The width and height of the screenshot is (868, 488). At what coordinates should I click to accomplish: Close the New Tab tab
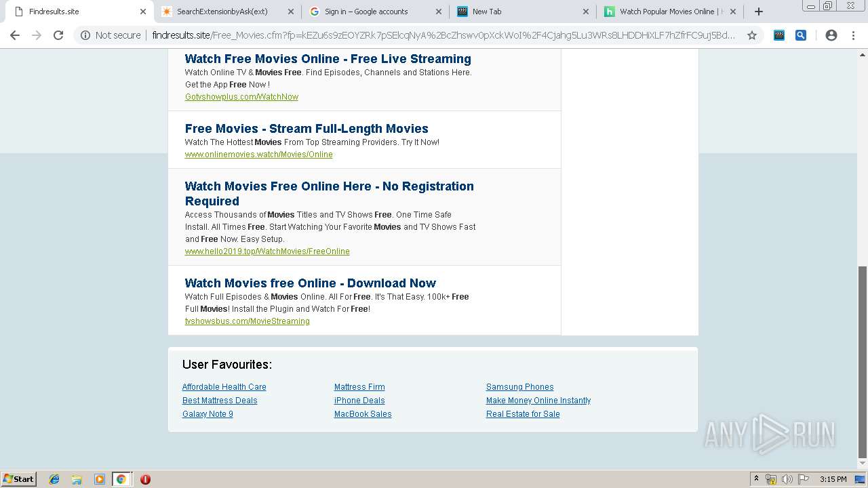(x=586, y=12)
